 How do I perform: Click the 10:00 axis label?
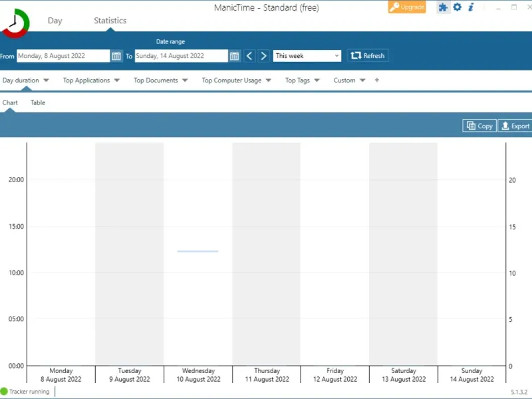[16, 273]
